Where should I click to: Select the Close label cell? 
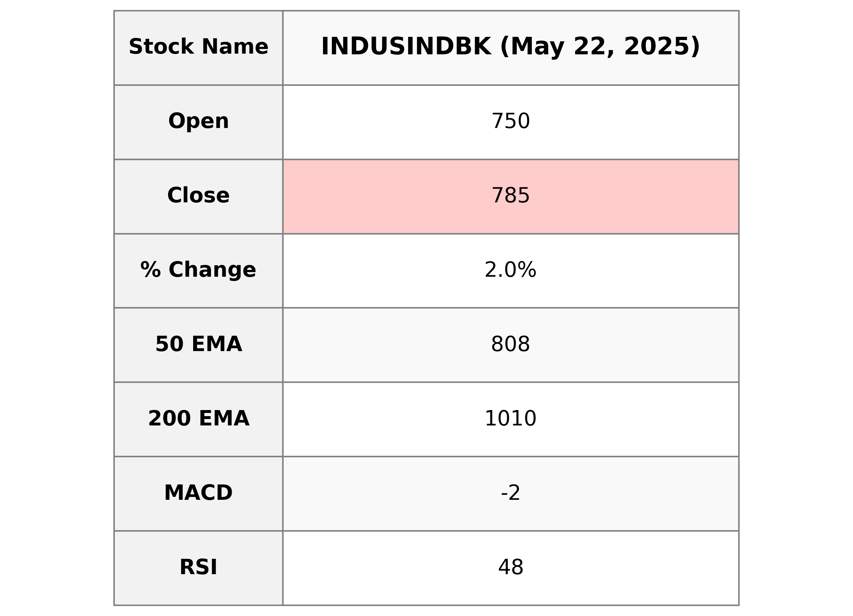198,196
